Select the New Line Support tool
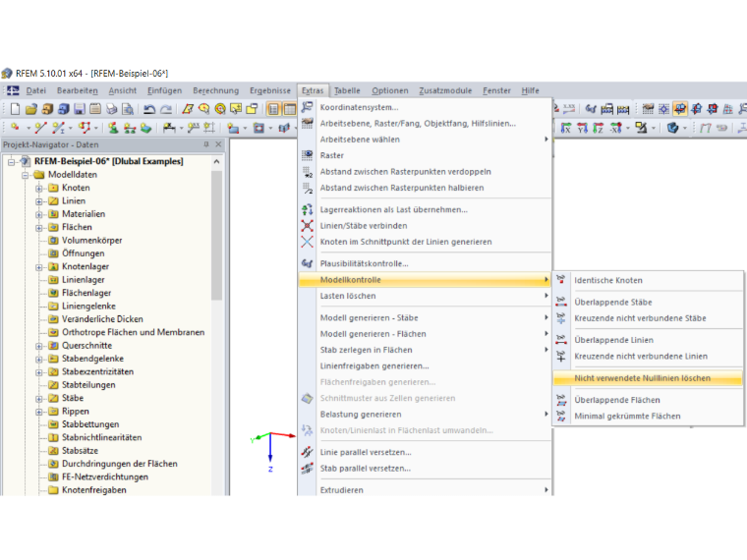 [x=130, y=128]
